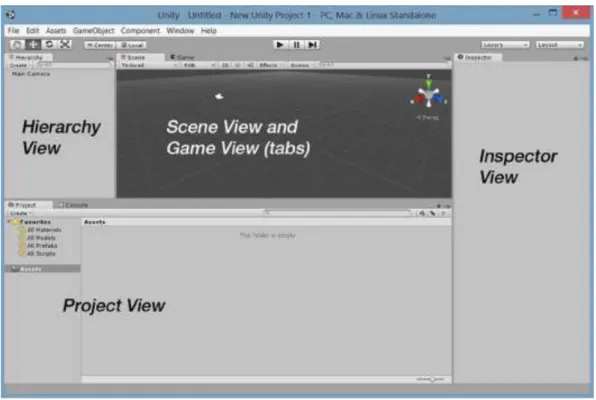
Task: Open the Gizmos dropdown in Scene view
Action: pyautogui.click(x=302, y=65)
